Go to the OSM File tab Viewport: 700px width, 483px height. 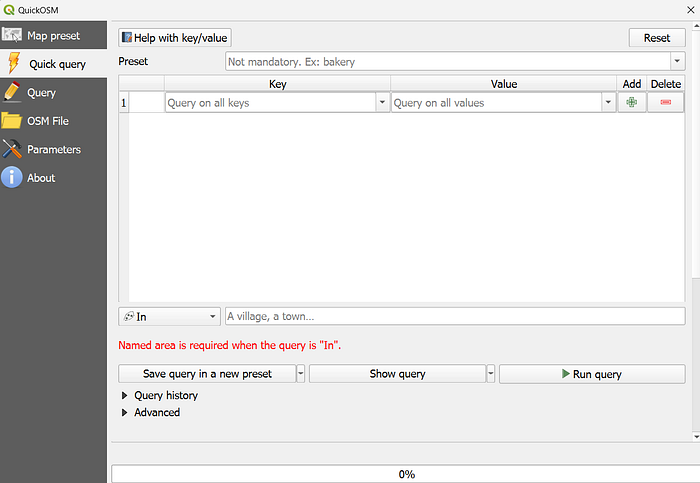pyautogui.click(x=53, y=121)
